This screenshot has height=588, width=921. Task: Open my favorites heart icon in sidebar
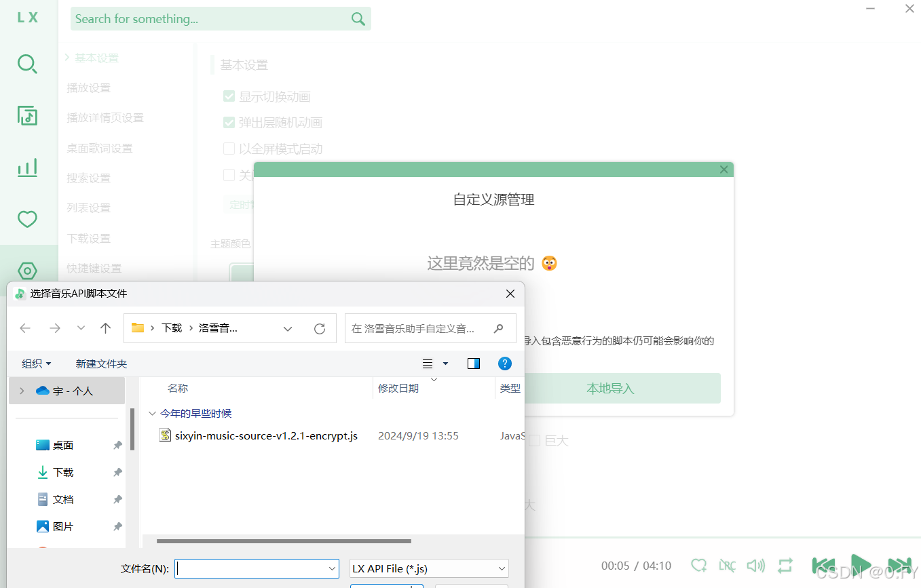pyautogui.click(x=27, y=219)
